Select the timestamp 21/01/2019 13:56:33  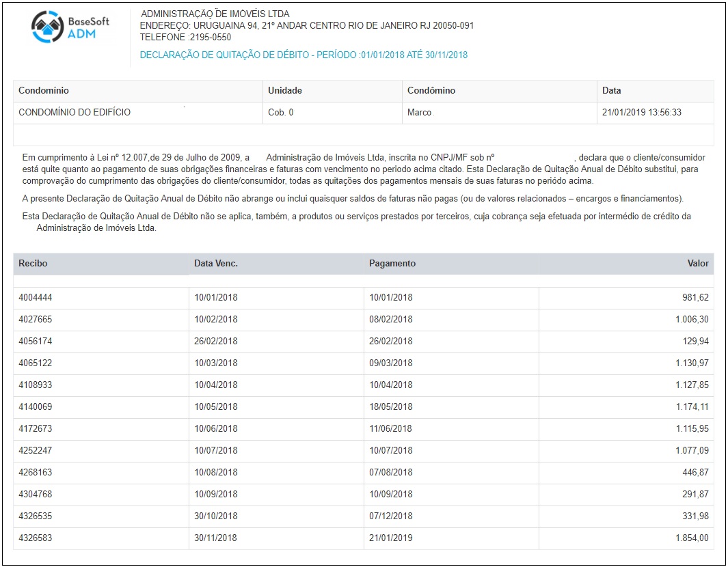pyautogui.click(x=641, y=113)
